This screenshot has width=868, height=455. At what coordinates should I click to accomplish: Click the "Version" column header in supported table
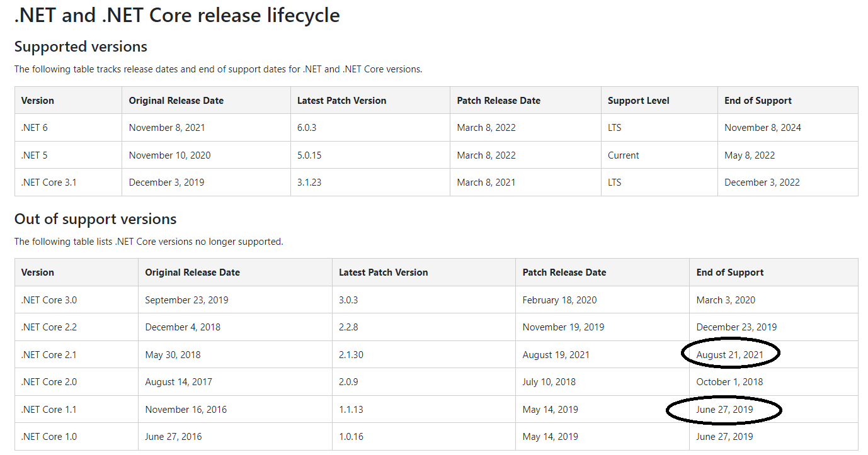(x=38, y=100)
